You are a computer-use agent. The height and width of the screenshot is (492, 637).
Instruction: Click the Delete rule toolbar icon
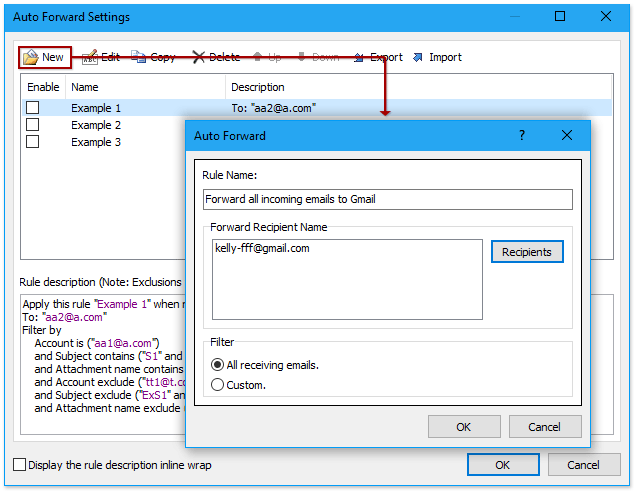tap(199, 57)
